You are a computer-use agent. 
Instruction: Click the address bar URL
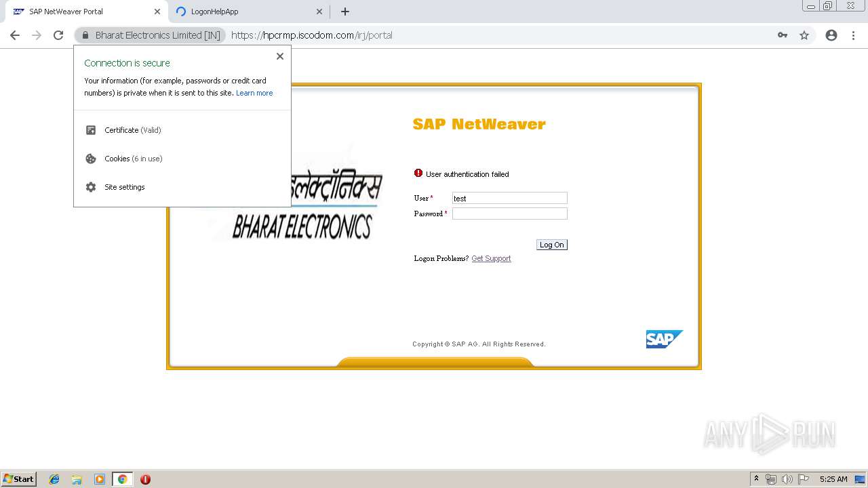pyautogui.click(x=312, y=35)
